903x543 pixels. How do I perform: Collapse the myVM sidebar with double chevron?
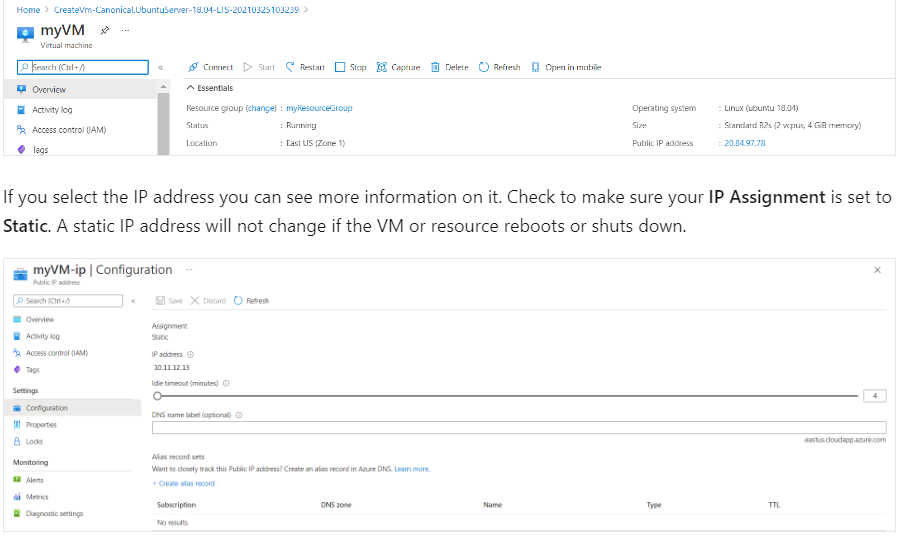pyautogui.click(x=161, y=67)
